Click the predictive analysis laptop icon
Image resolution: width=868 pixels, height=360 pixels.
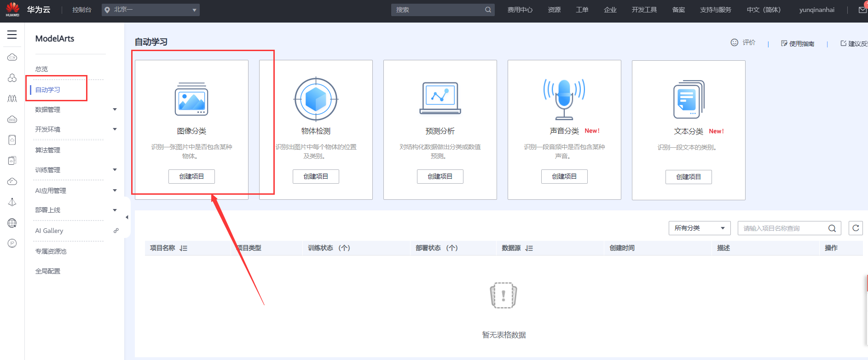point(440,98)
